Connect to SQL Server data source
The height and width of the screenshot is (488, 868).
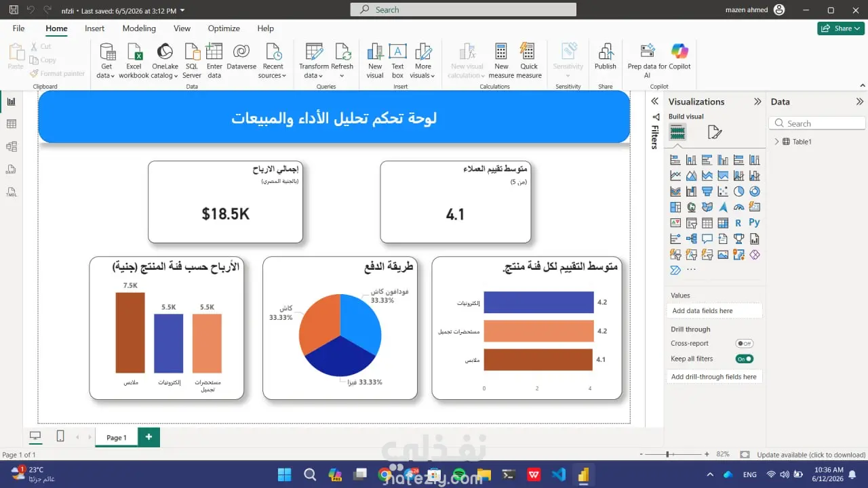click(192, 61)
